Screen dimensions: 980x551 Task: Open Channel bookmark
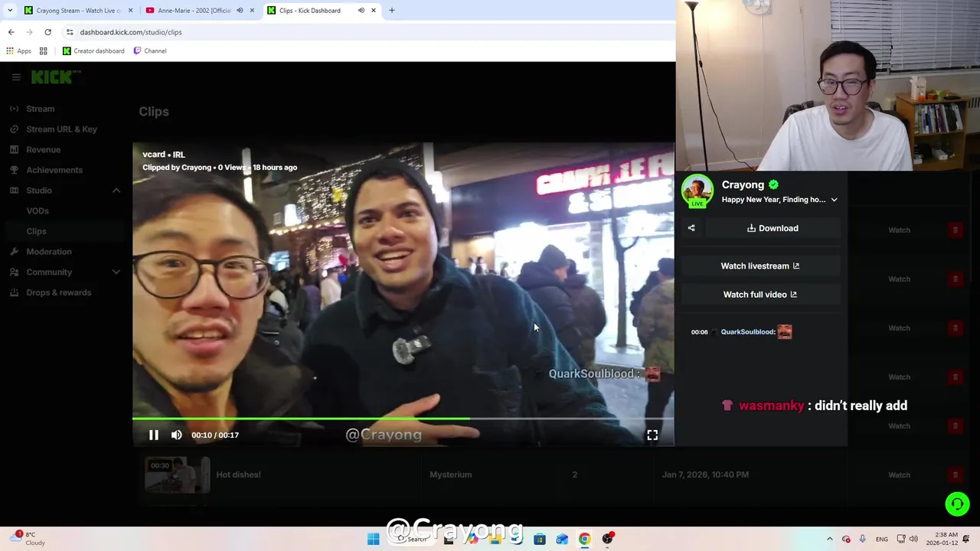point(149,51)
